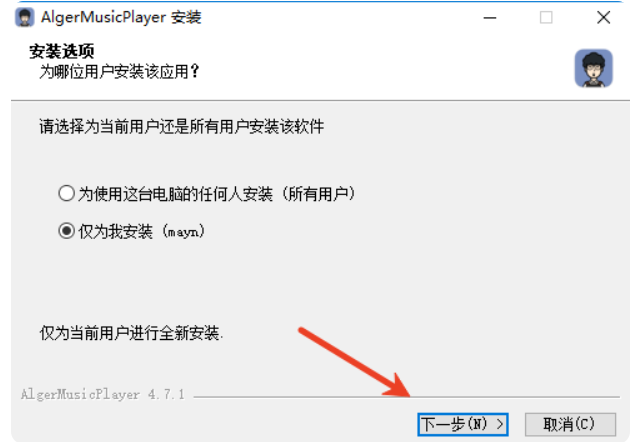Click the AlgerMusicPlayer 安装 title text
This screenshot has width=638, height=442.
pyautogui.click(x=121, y=18)
